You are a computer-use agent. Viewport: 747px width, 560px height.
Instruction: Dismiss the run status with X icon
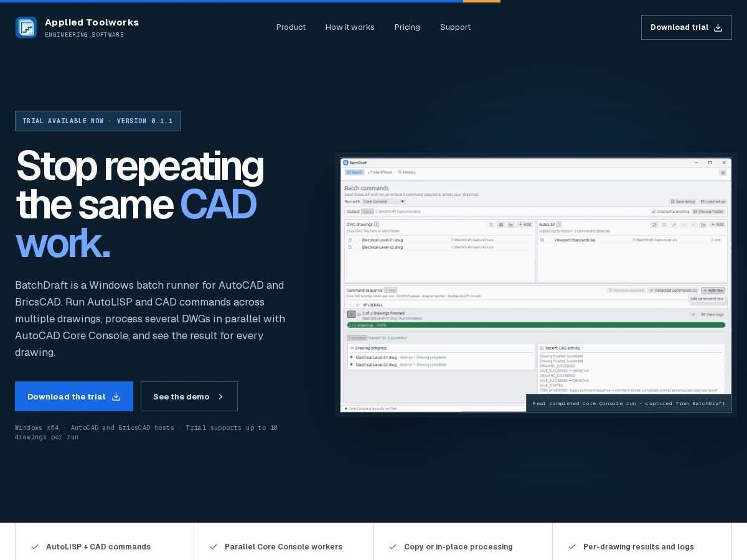693,314
